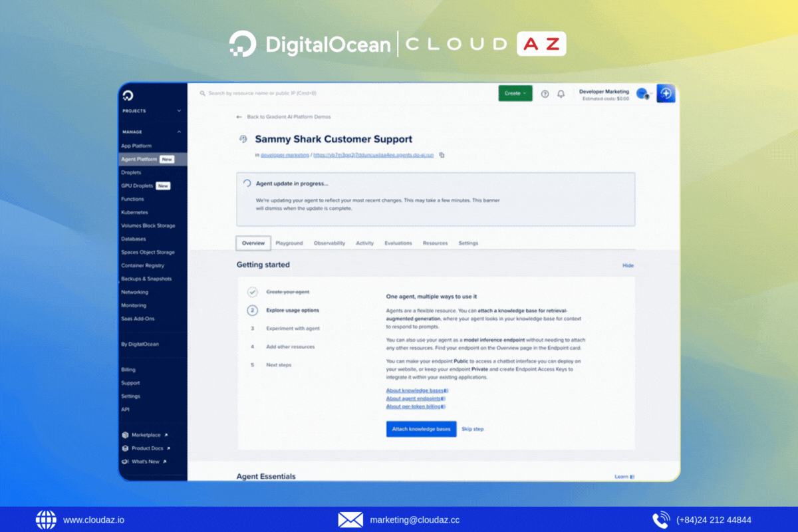Open About agent endpoints link
The height and width of the screenshot is (532, 798).
tap(413, 398)
